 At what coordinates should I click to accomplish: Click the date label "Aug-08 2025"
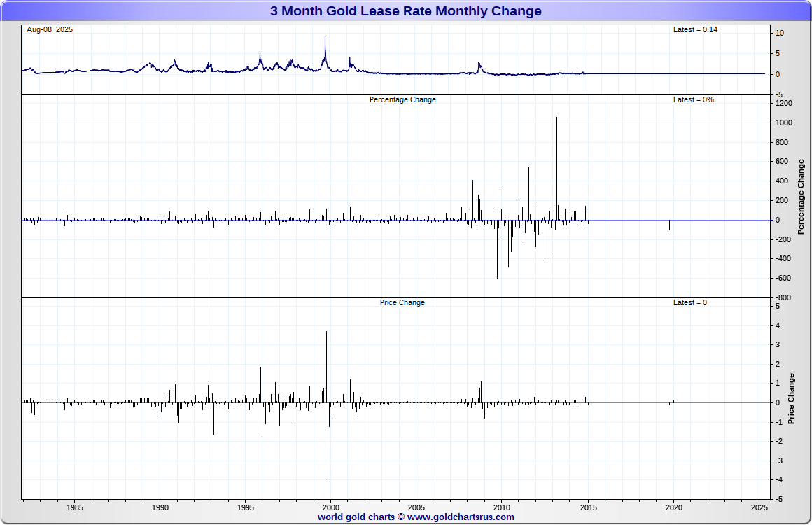coord(50,30)
